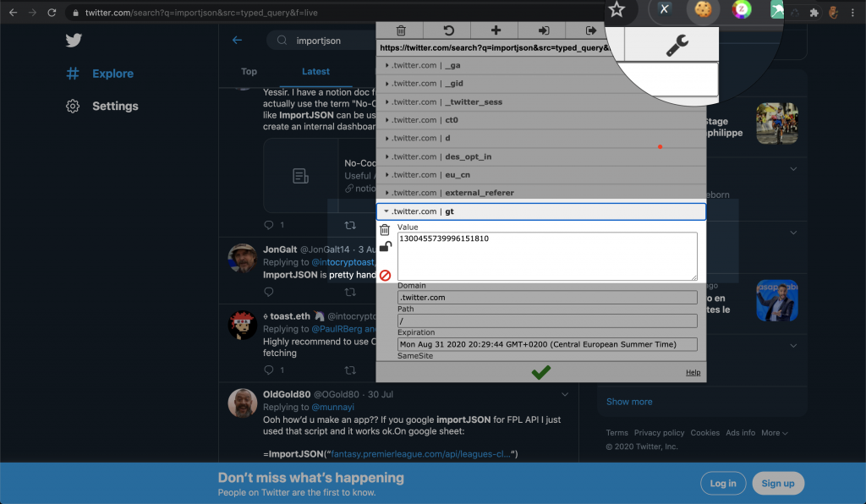Click the Expiration date field
The height and width of the screenshot is (504, 866).
point(547,344)
